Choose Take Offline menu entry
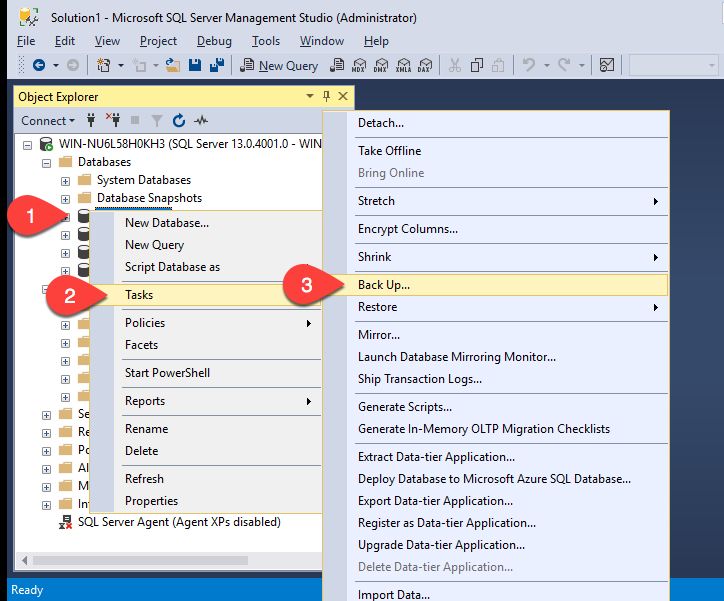Viewport: 724px width, 601px height. [495, 151]
